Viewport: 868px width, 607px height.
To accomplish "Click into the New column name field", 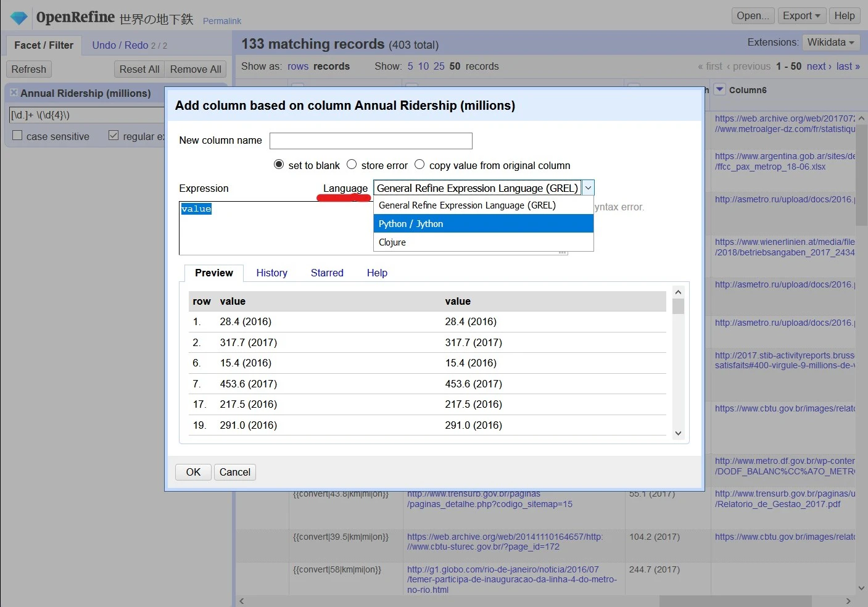I will pyautogui.click(x=371, y=141).
